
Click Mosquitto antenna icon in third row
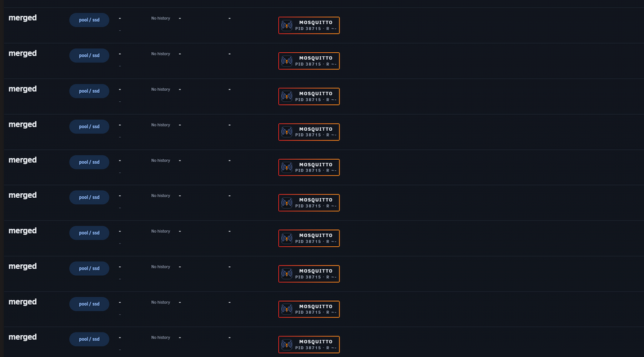click(287, 97)
